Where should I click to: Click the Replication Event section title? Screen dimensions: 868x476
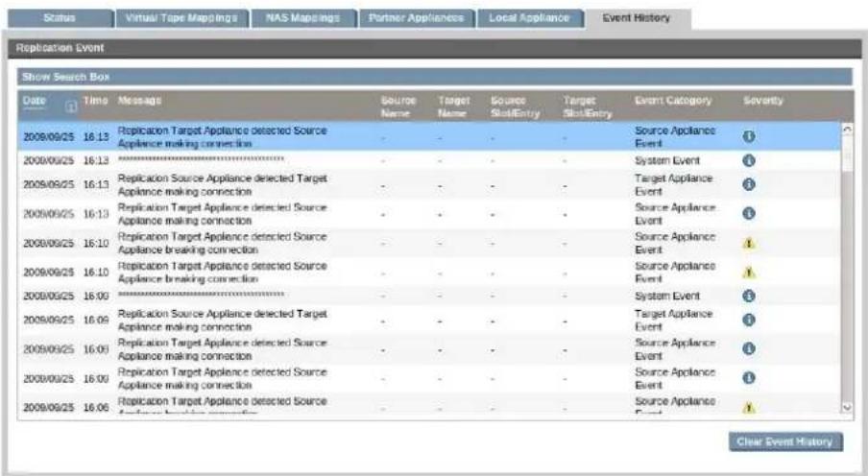(60, 48)
